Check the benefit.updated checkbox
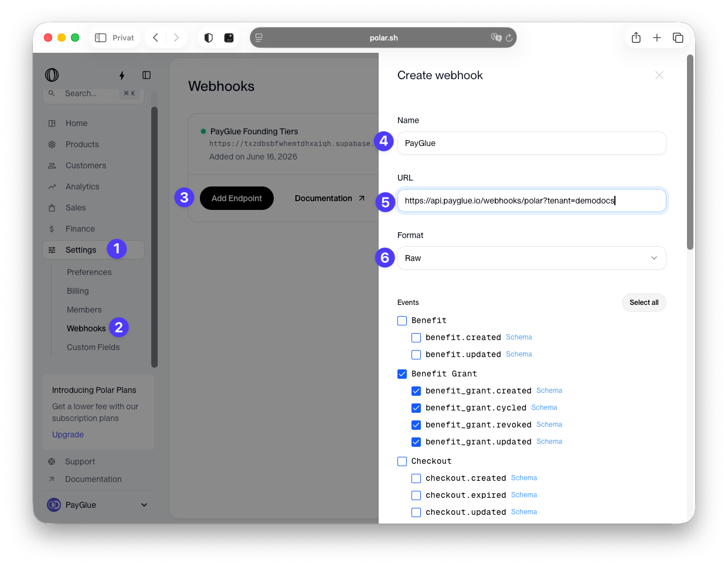 (x=416, y=355)
